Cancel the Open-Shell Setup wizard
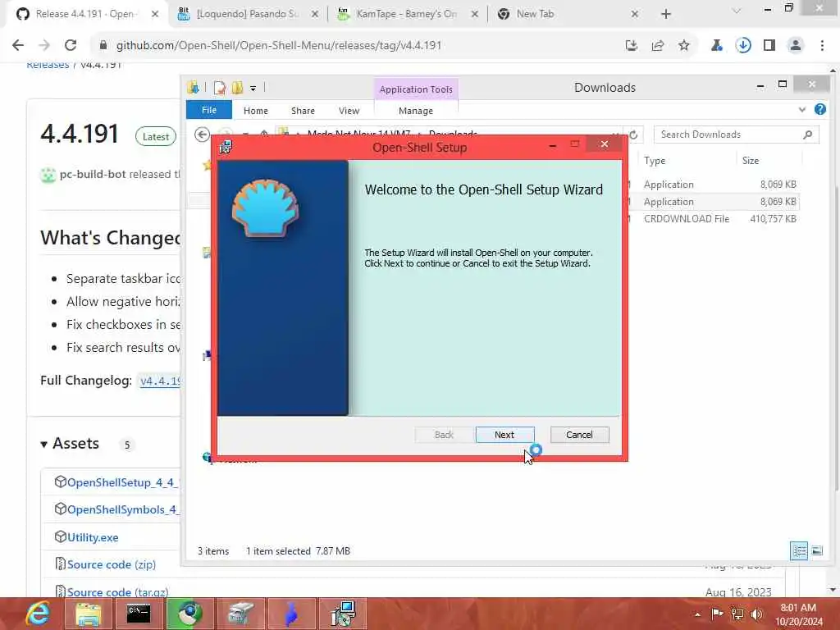This screenshot has height=630, width=840. (x=579, y=435)
